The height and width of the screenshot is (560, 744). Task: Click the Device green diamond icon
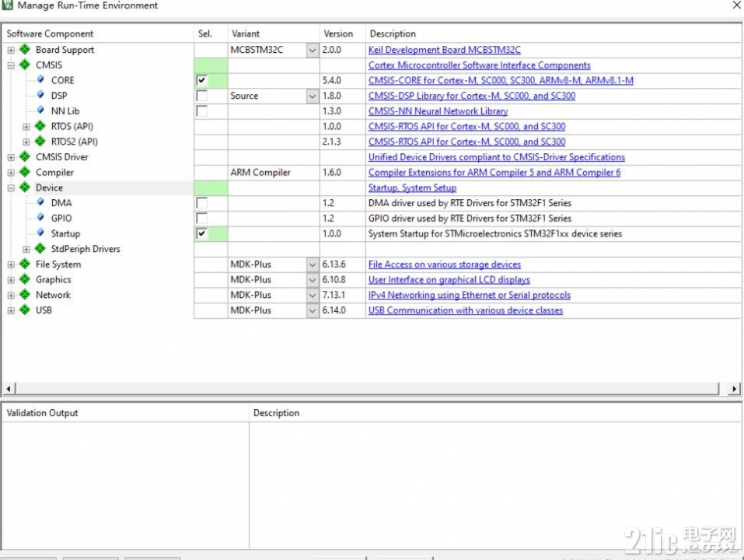25,187
